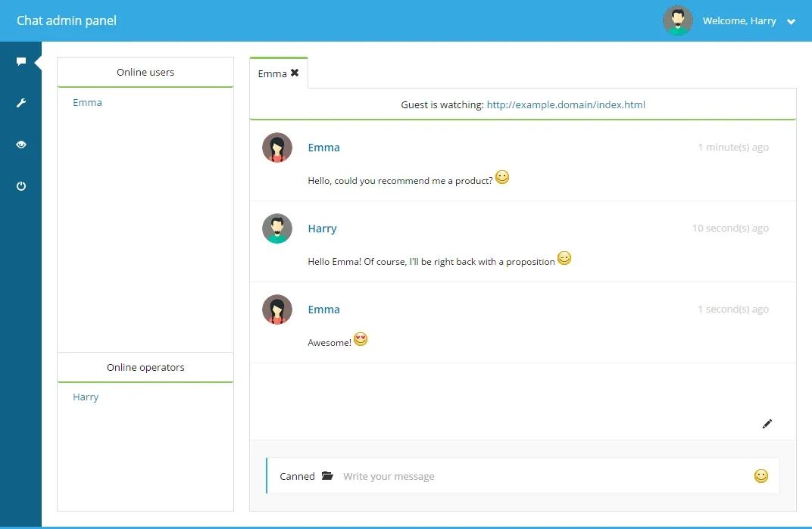
Task: Click Harry's avatar in the header
Action: [x=678, y=20]
